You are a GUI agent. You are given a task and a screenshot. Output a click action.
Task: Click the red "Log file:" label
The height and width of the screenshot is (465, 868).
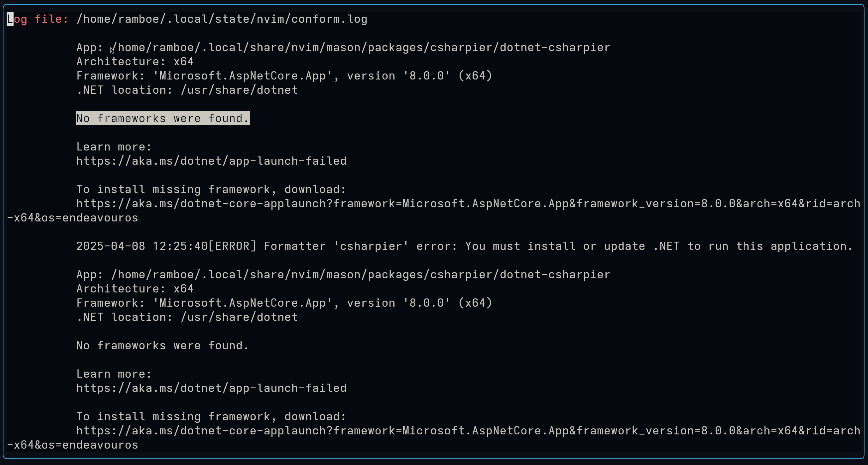[38, 19]
